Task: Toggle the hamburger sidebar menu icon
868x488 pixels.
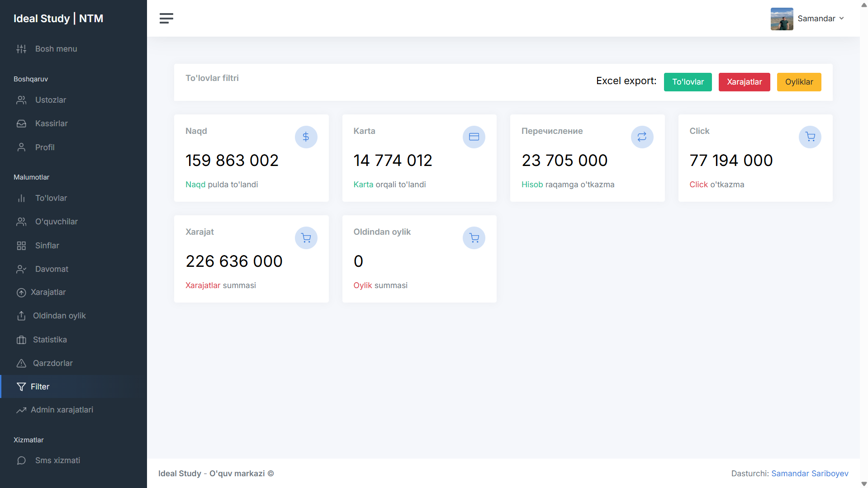Action: [166, 19]
